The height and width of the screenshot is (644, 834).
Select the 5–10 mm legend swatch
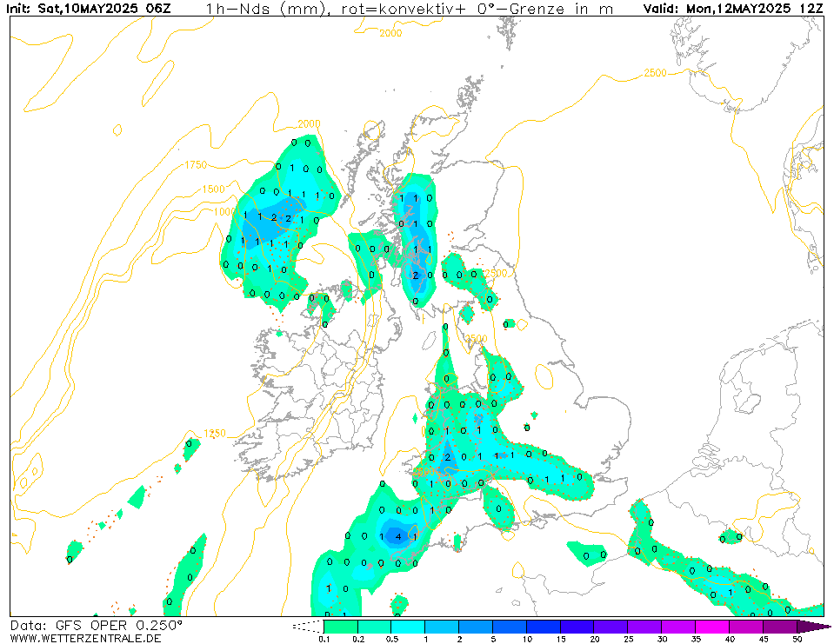510,627
